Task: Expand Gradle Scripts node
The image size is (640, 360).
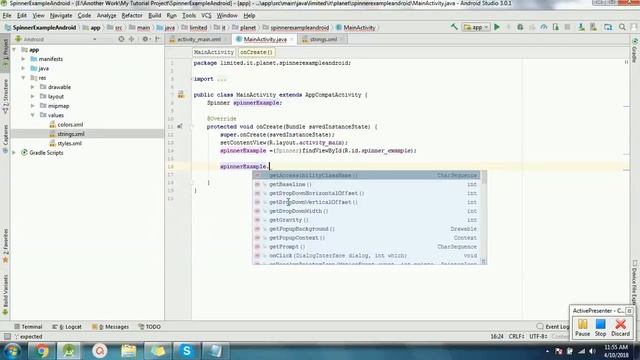Action: click(x=15, y=153)
